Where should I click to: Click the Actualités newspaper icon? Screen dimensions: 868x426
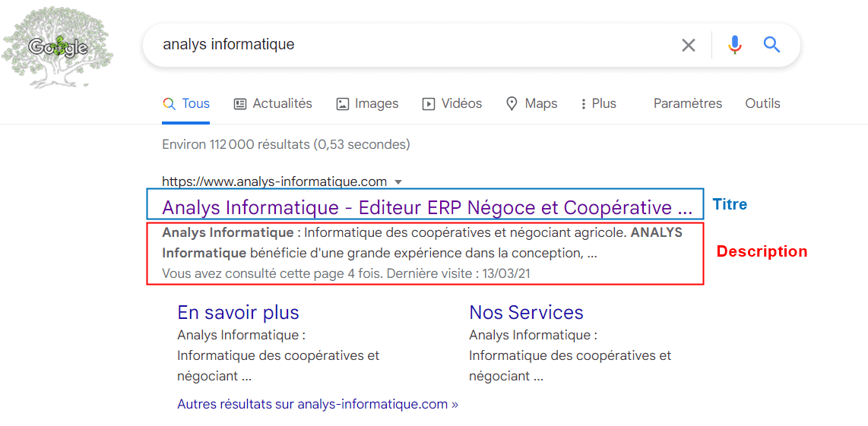pos(240,104)
